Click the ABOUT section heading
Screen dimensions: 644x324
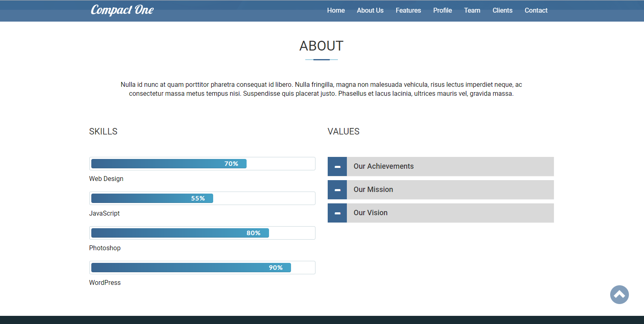321,46
